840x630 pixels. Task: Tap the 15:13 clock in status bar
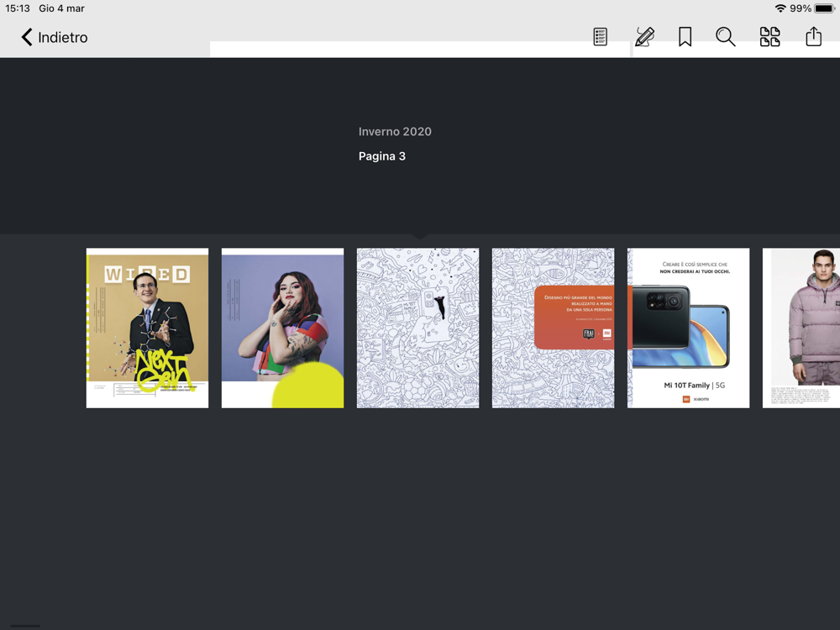18,8
